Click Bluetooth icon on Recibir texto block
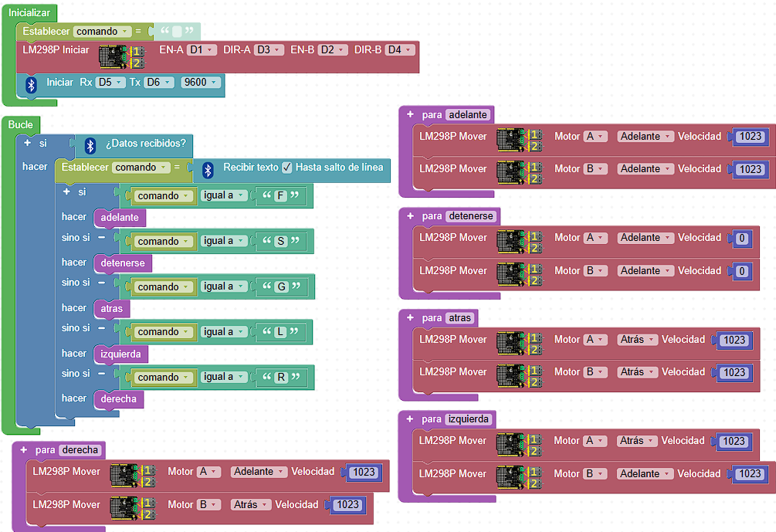Image resolution: width=776 pixels, height=532 pixels. [x=208, y=170]
